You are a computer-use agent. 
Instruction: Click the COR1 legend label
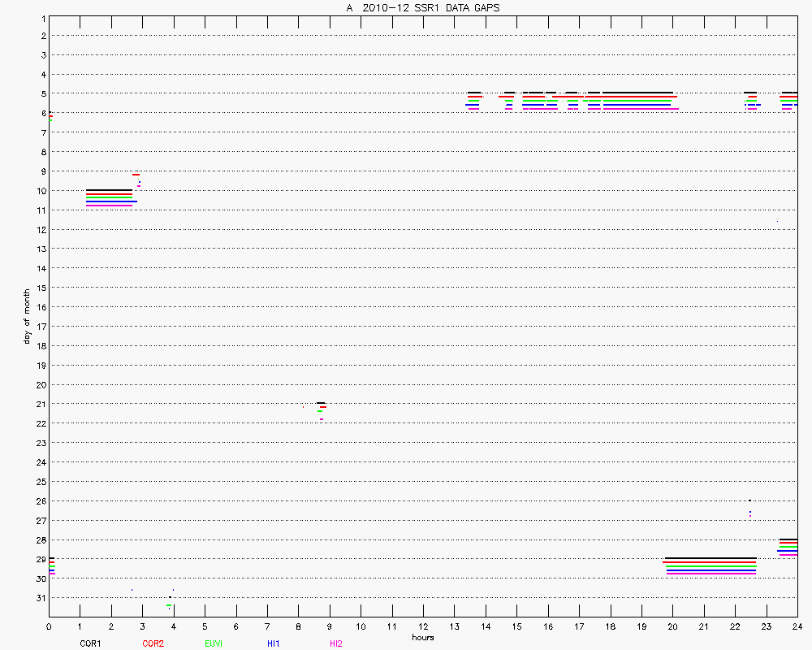89,643
